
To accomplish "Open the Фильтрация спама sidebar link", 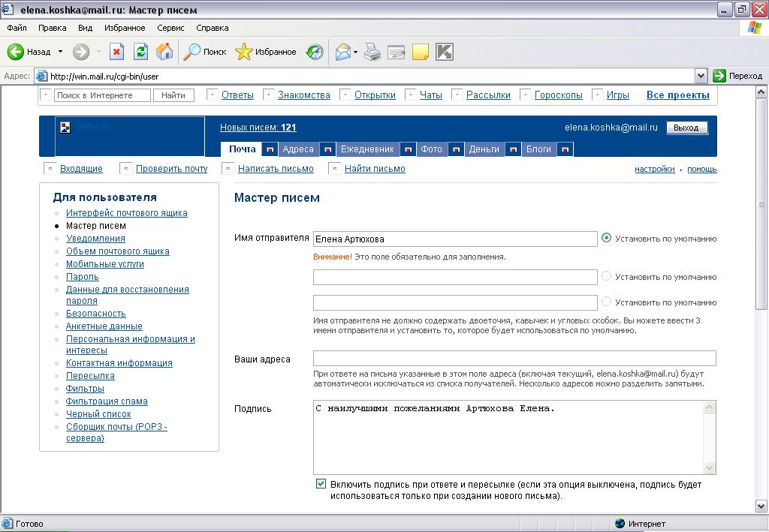I will [x=107, y=401].
